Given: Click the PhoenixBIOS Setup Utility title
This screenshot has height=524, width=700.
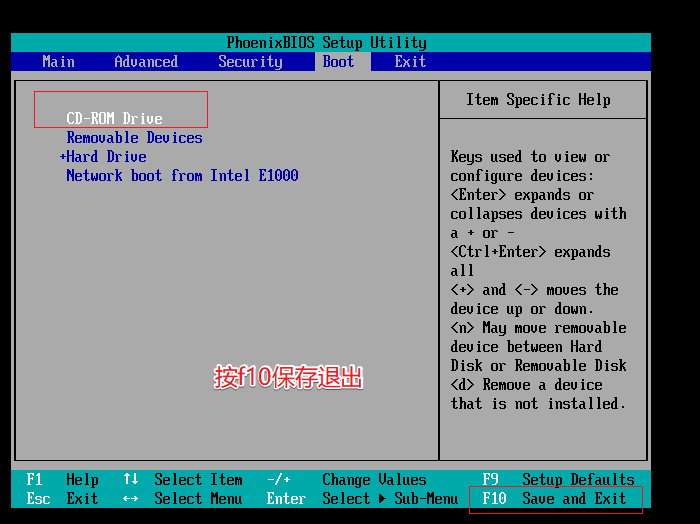Looking at the screenshot, I should [326, 43].
